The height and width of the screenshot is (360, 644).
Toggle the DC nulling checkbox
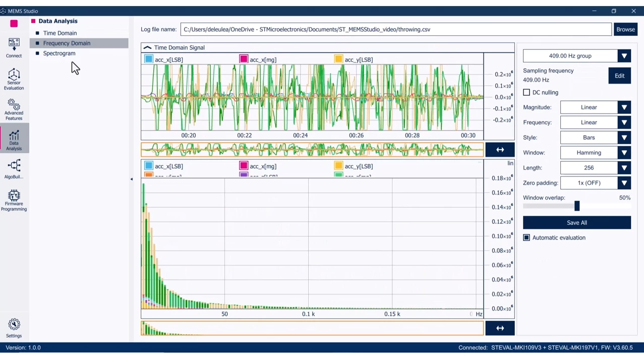coord(526,92)
